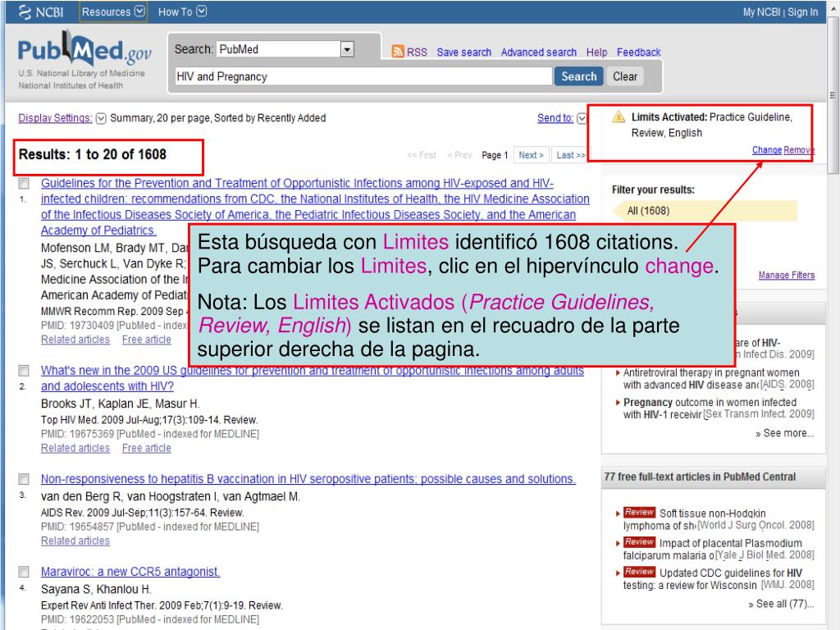
Task: Open the Search database dropdown arrow
Action: coord(347,49)
